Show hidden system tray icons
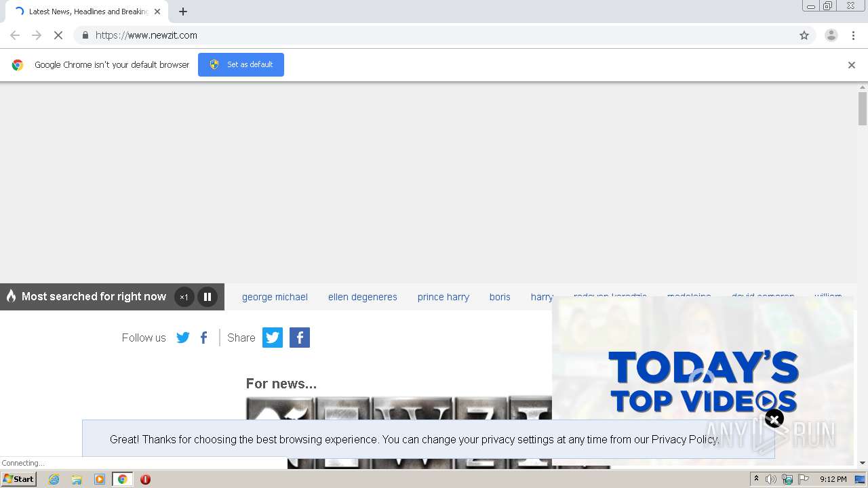This screenshot has height=488, width=868. tap(756, 479)
